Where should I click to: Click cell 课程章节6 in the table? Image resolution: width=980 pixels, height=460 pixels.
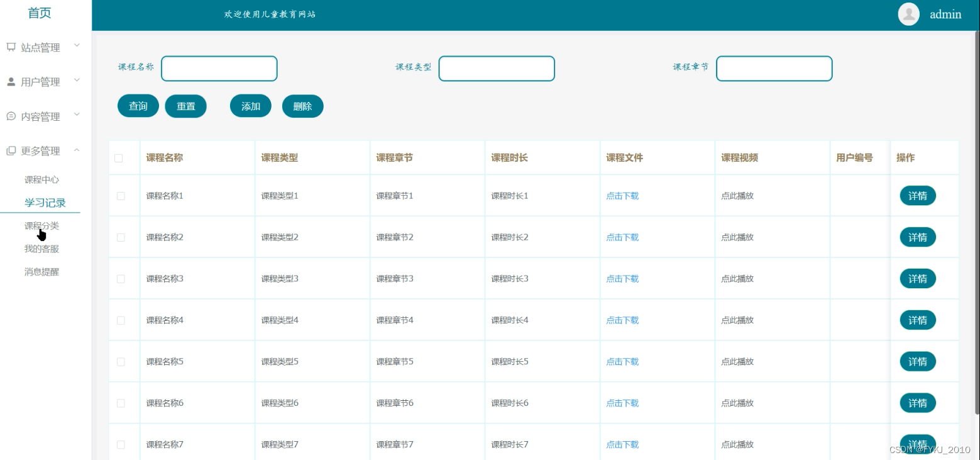point(395,403)
